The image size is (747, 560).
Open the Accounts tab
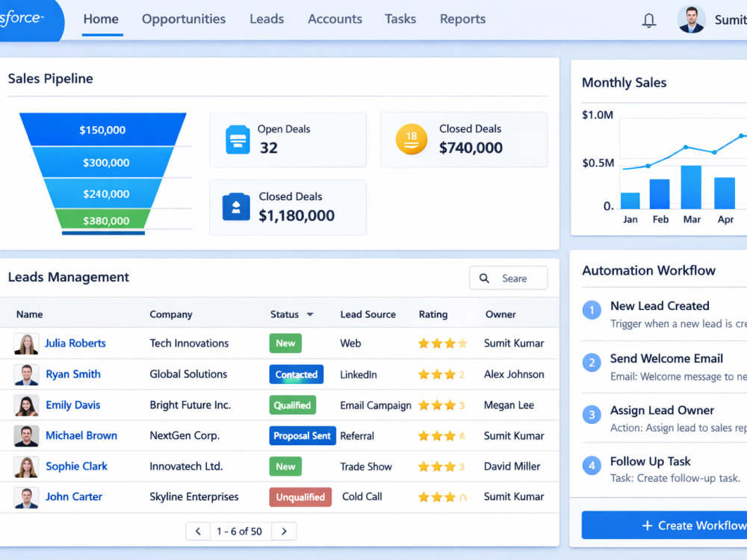[335, 19]
